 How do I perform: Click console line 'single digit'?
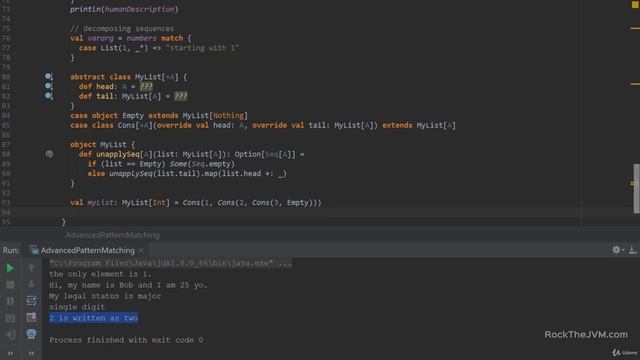[77, 307]
